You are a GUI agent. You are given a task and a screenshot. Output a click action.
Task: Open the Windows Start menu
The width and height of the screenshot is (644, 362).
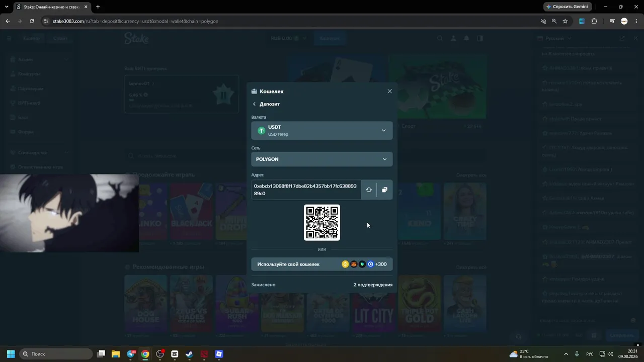[11, 354]
